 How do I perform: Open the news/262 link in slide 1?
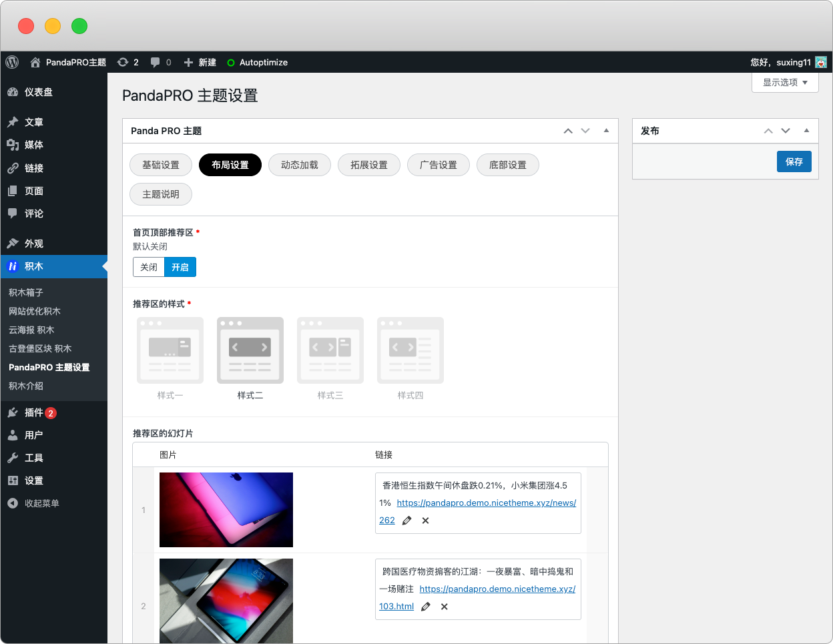pos(486,503)
